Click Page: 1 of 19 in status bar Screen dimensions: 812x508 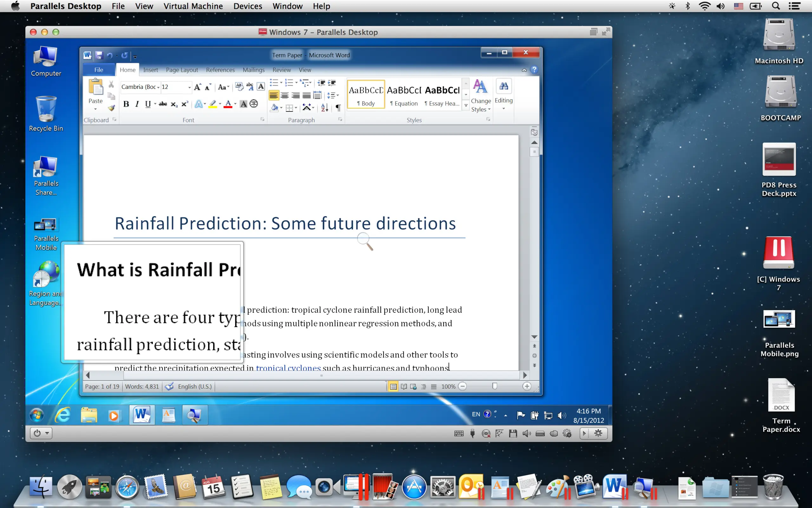(x=102, y=386)
